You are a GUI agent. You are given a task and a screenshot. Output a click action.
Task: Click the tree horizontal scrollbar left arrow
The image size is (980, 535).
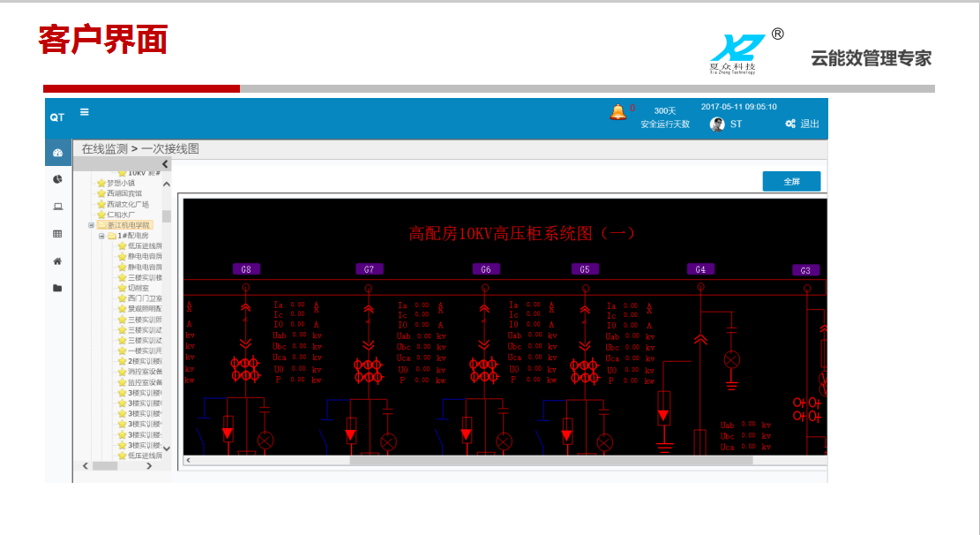coord(86,465)
